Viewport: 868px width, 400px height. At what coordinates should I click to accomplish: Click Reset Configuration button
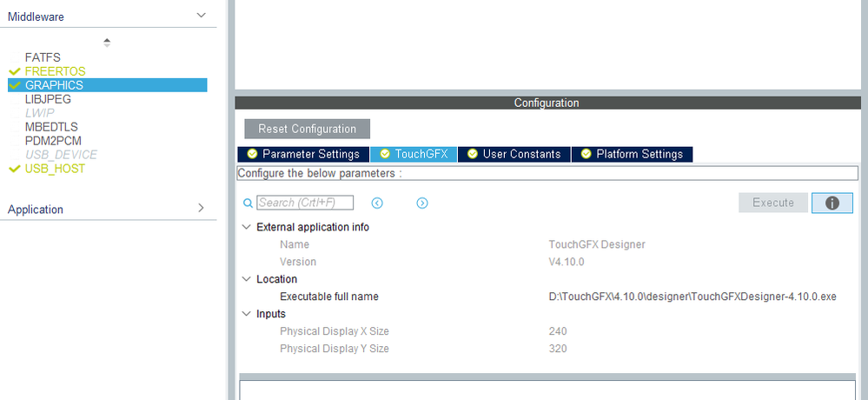tap(308, 129)
